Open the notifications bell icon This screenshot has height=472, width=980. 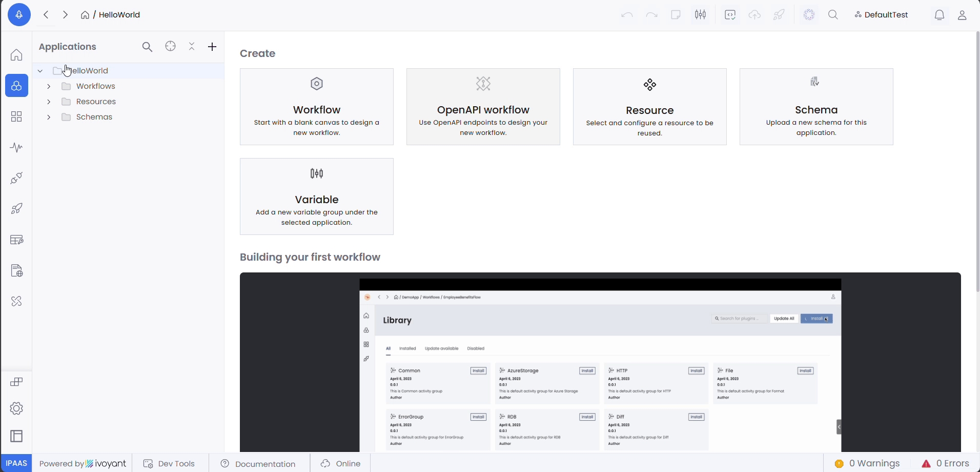tap(939, 15)
